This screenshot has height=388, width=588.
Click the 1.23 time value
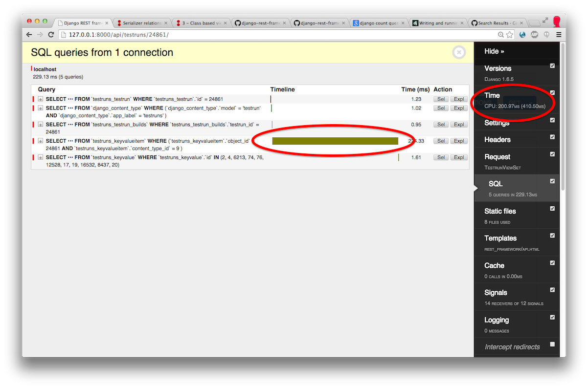pos(416,99)
